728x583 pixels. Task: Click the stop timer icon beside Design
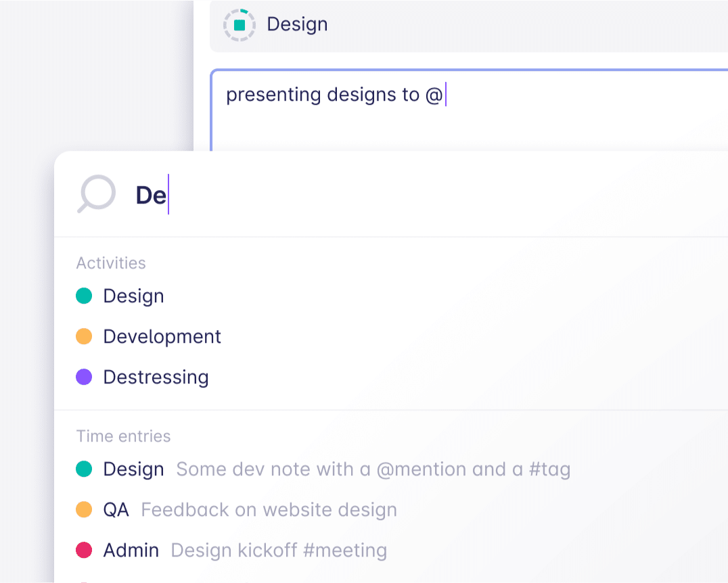point(239,25)
